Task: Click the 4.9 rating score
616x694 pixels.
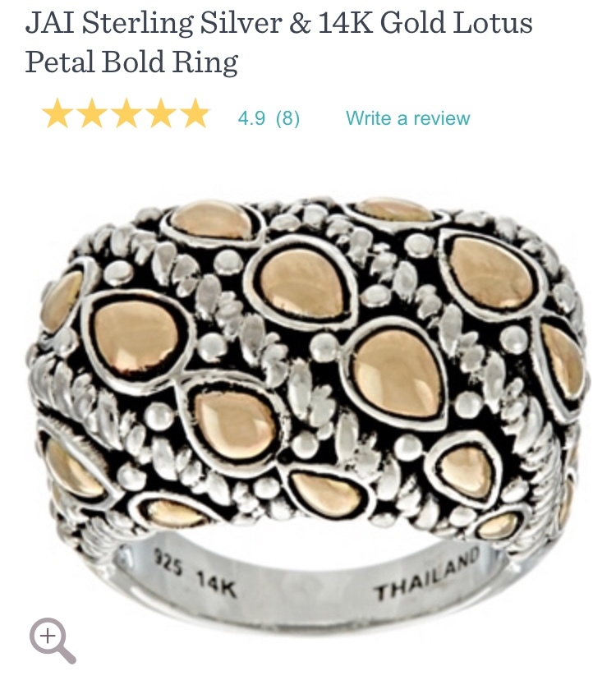Action: 251,118
